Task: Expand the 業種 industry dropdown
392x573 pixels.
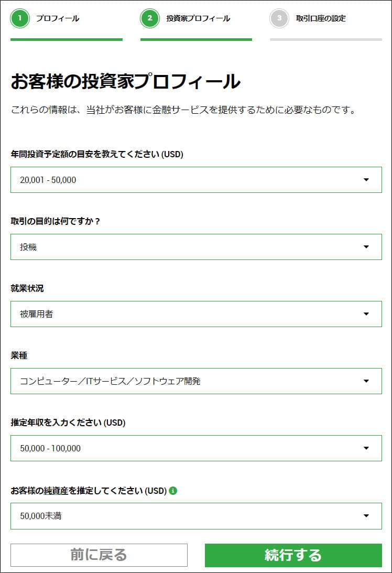Action: pyautogui.click(x=196, y=381)
